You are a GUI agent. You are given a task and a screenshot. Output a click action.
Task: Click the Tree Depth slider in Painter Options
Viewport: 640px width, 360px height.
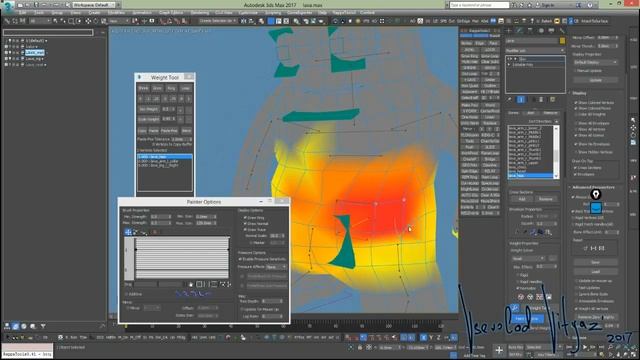pos(272,301)
